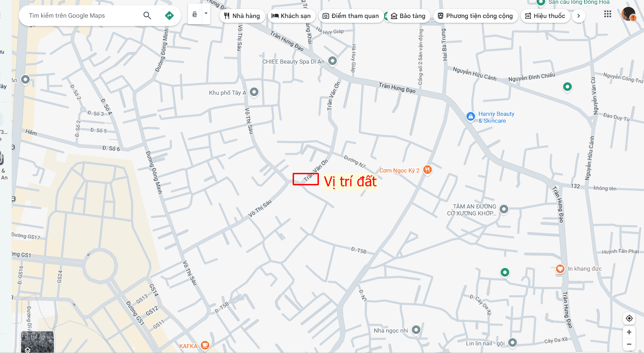Focus the Tìm kiếm trên Google Maps field
The height and width of the screenshot is (353, 644).
click(83, 16)
